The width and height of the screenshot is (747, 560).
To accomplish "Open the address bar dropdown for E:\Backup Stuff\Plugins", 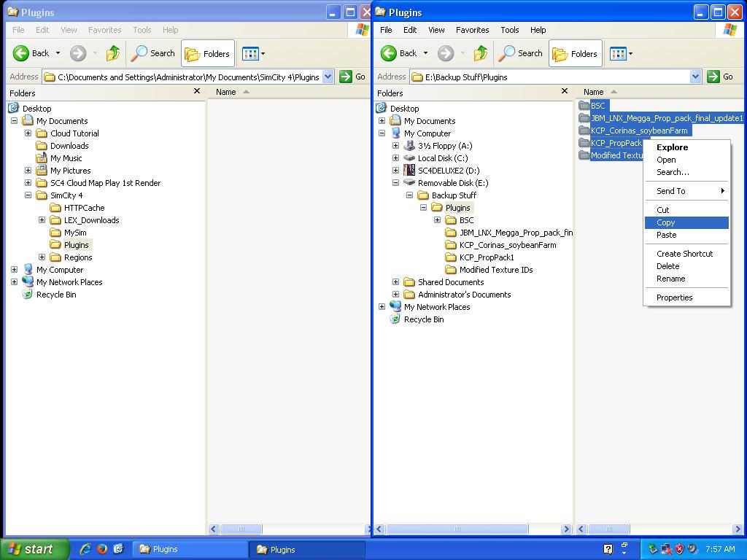I will click(695, 77).
